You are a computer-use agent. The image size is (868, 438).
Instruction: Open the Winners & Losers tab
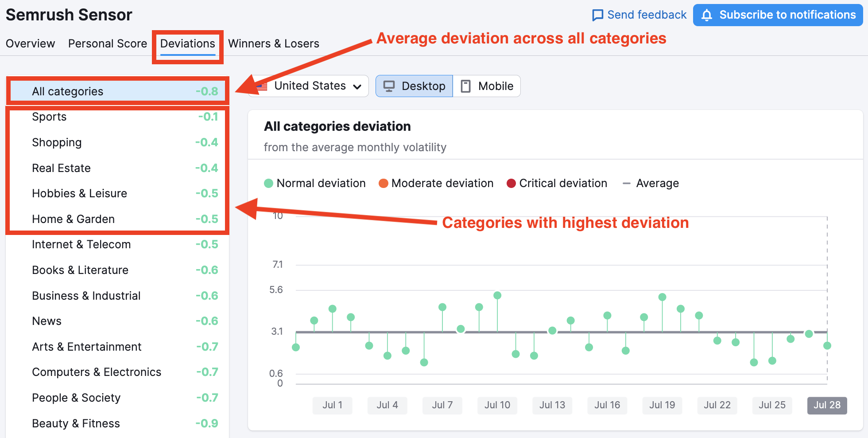273,43
